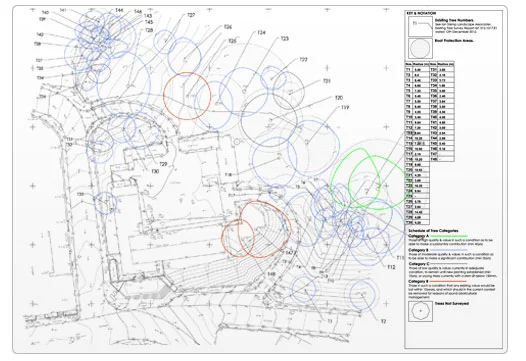Click the T48 tree label
The width and height of the screenshot is (526, 361).
(271, 274)
